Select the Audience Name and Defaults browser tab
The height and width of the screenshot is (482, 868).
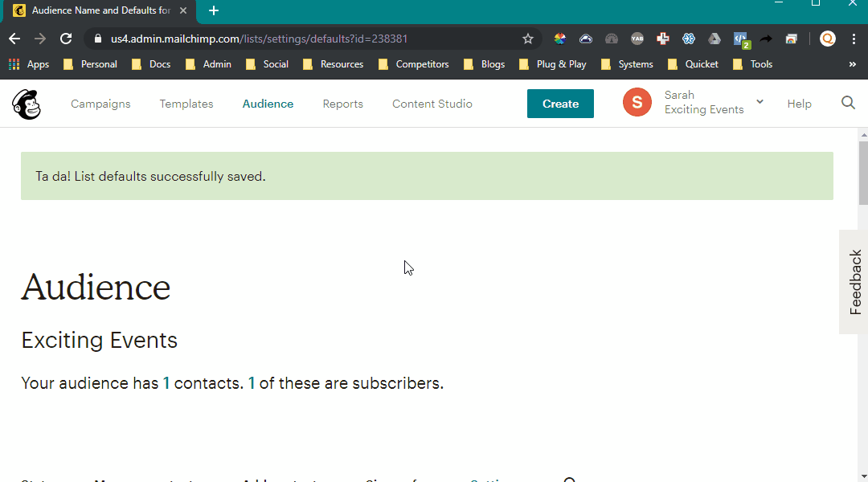(100, 11)
